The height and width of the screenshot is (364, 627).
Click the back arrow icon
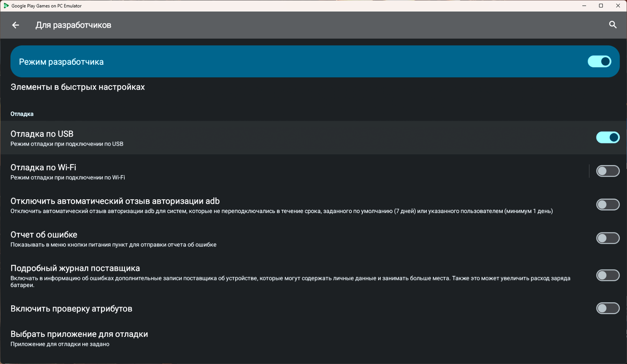pos(15,25)
